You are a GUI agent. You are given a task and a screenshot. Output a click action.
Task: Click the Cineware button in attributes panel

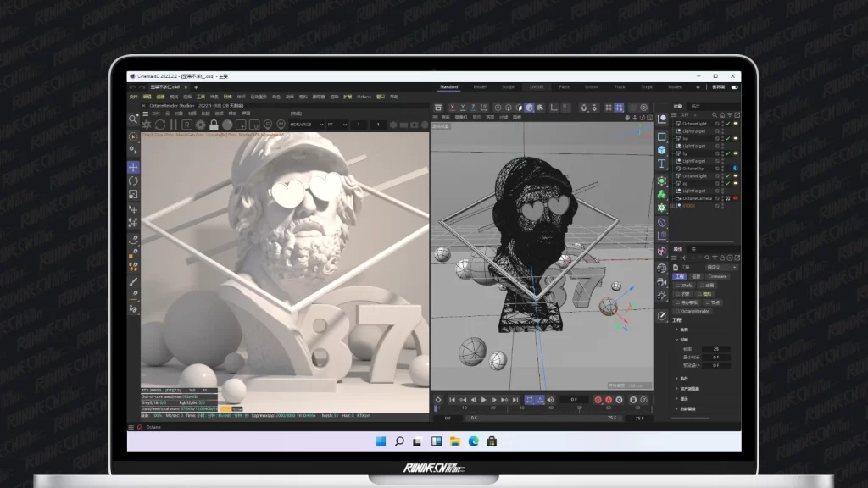[717, 276]
